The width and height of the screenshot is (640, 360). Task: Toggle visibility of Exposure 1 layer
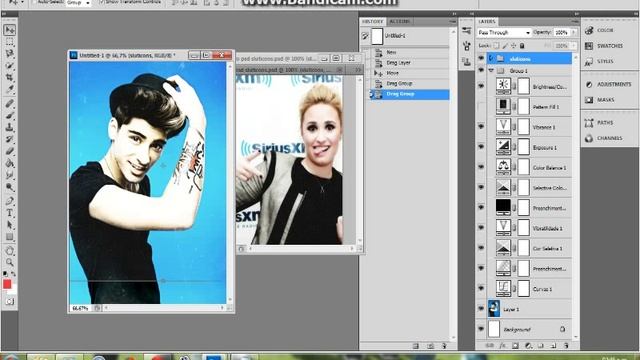pyautogui.click(x=481, y=147)
